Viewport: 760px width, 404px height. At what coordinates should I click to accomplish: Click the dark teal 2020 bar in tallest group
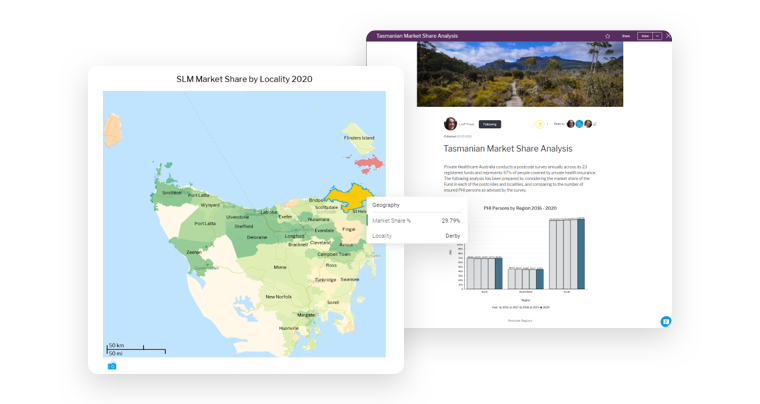pyautogui.click(x=581, y=254)
